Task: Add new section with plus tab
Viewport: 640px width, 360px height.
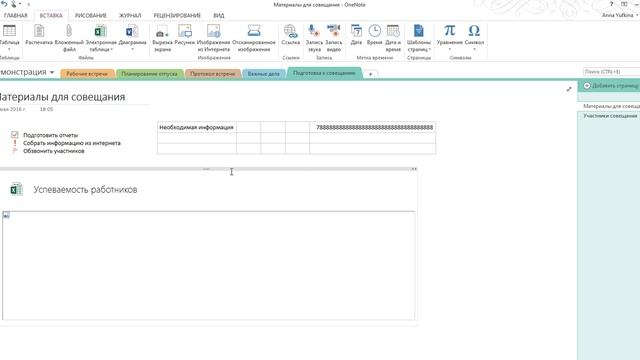Action: click(370, 74)
